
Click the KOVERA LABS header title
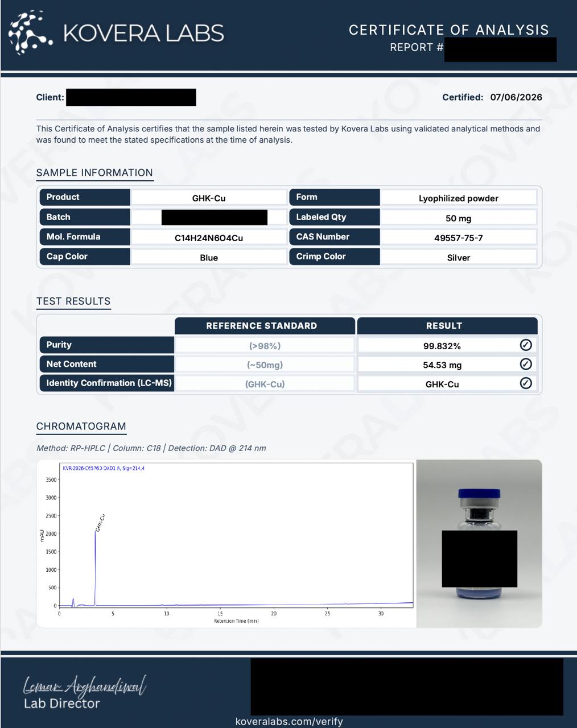143,33
